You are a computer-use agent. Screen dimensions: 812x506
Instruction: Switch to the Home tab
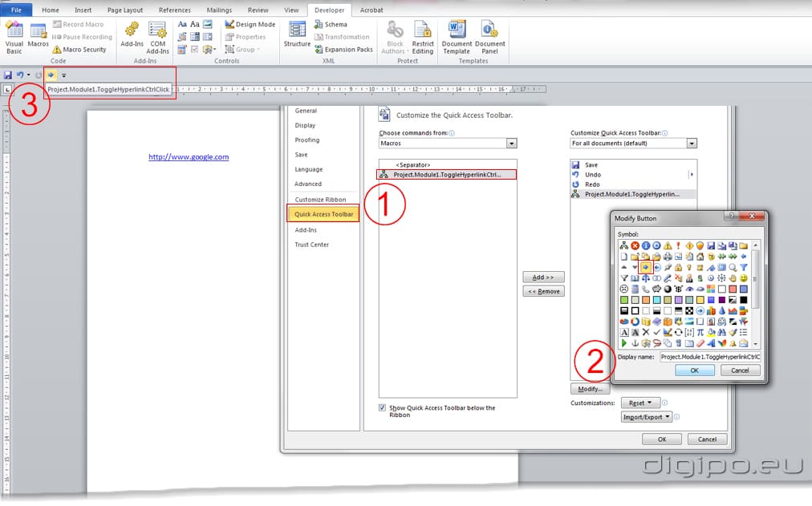51,10
